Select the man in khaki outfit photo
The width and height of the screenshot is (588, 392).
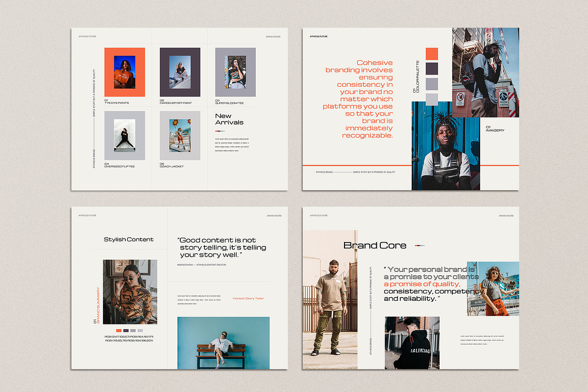(330, 300)
